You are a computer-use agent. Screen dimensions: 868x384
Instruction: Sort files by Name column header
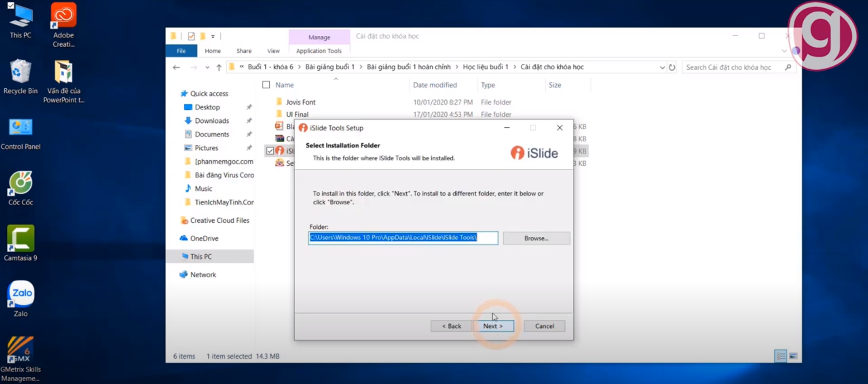click(x=284, y=85)
